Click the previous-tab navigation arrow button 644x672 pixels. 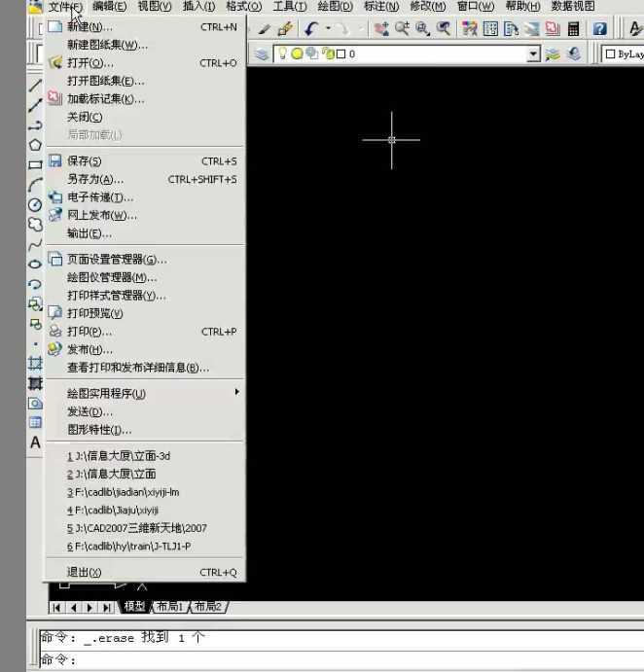(x=73, y=607)
